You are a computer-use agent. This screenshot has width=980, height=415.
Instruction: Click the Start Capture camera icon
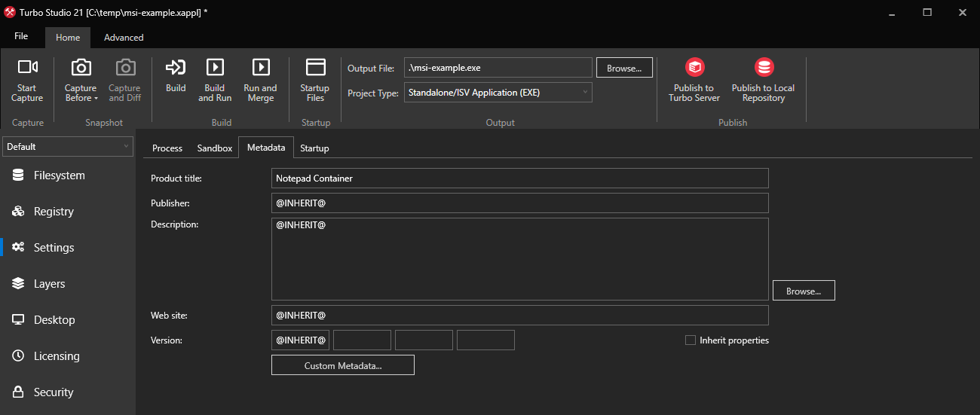27,68
